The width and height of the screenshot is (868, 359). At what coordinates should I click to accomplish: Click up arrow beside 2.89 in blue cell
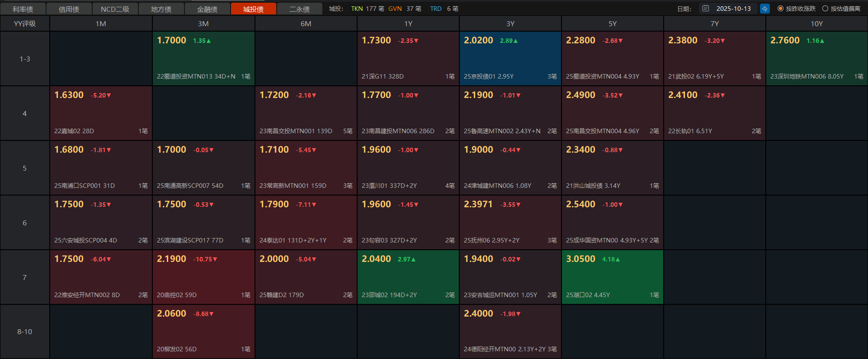(x=515, y=41)
